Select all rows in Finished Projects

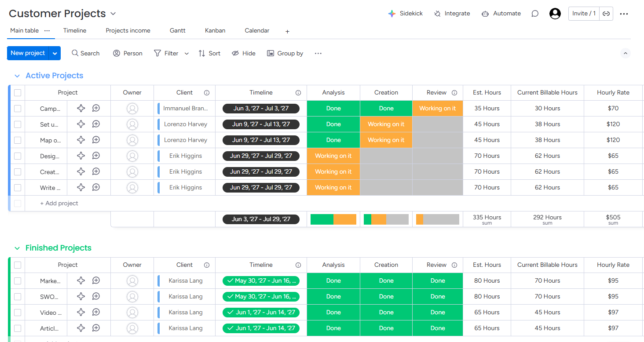pos(18,265)
